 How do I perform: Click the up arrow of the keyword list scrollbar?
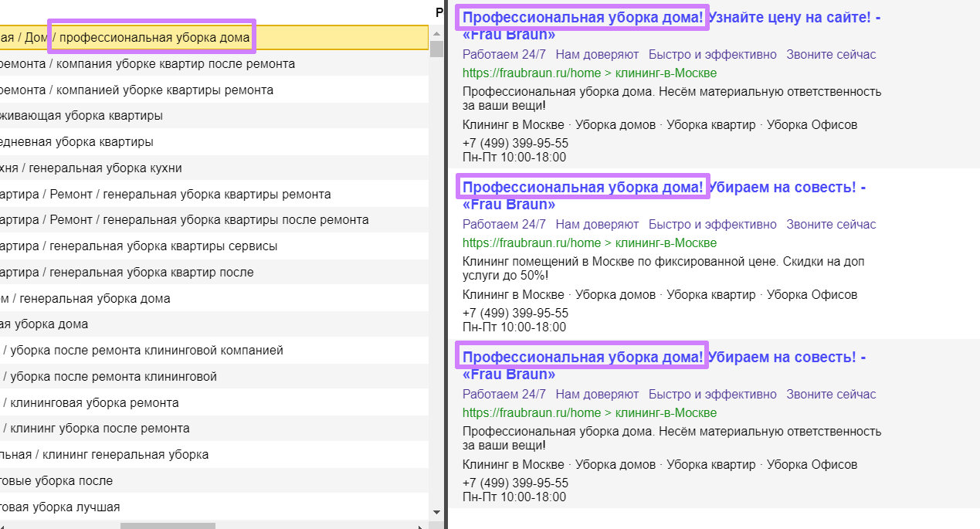click(436, 33)
